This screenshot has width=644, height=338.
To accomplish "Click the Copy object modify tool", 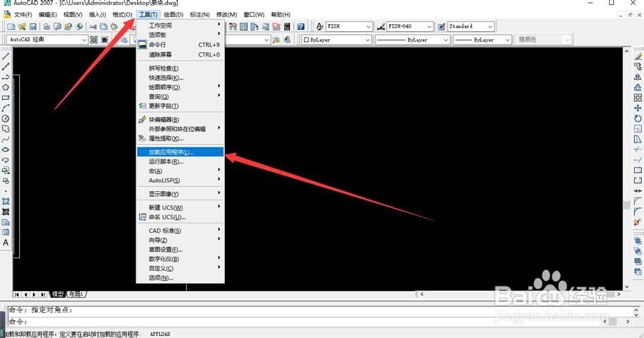I will coord(638,66).
